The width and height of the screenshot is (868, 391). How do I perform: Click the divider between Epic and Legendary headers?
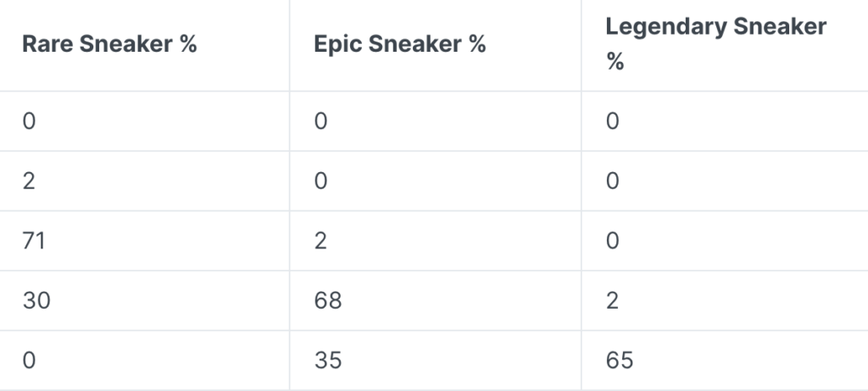pos(581,46)
